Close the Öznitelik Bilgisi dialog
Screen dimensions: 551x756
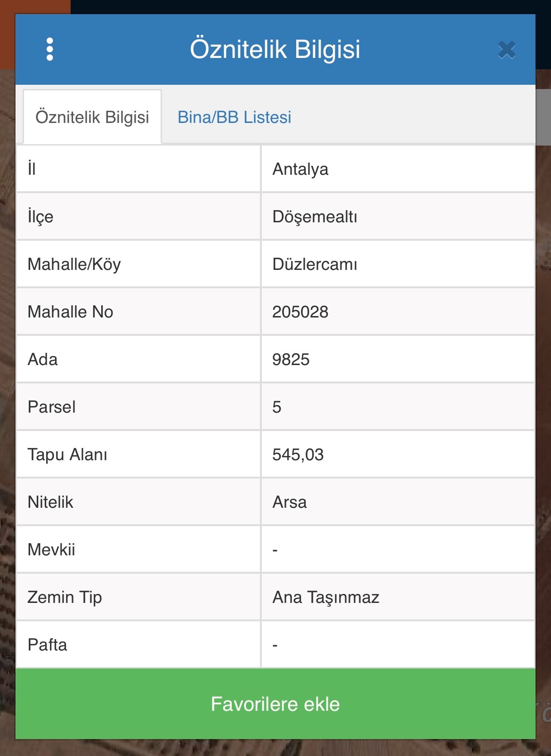[x=507, y=50]
